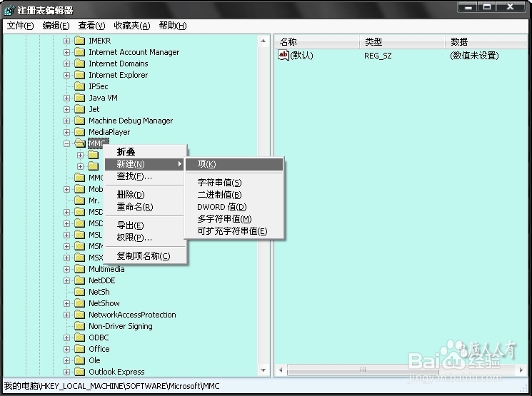Click the tree pane scroll down arrow
This screenshot has width=532, height=396.
point(264,370)
